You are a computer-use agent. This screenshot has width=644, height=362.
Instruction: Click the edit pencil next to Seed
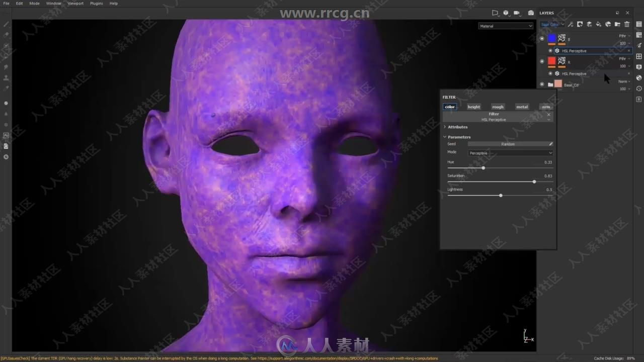click(551, 144)
